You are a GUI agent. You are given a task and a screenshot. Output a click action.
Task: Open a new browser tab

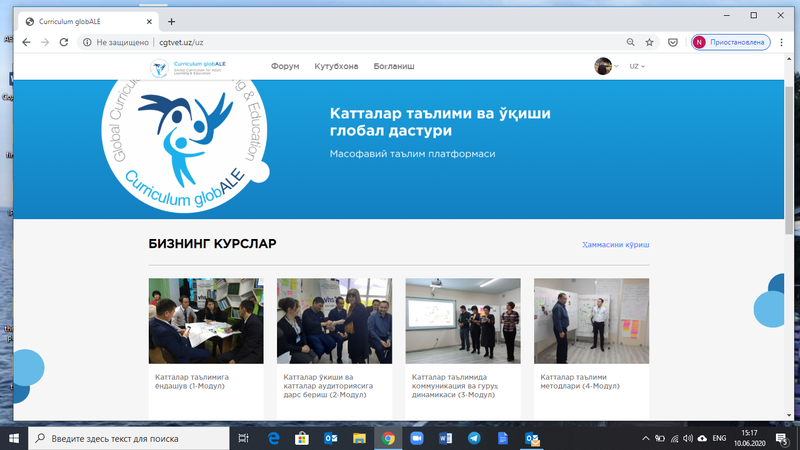click(171, 21)
